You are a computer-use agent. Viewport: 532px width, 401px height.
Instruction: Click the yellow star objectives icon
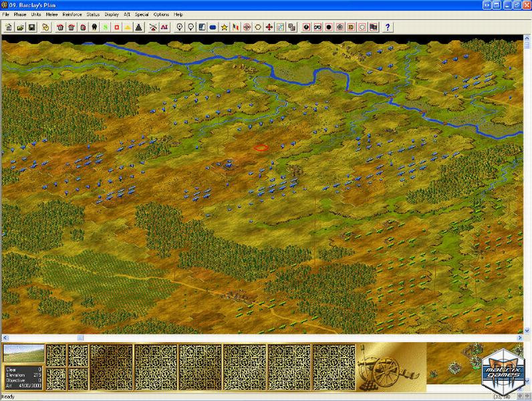225,27
